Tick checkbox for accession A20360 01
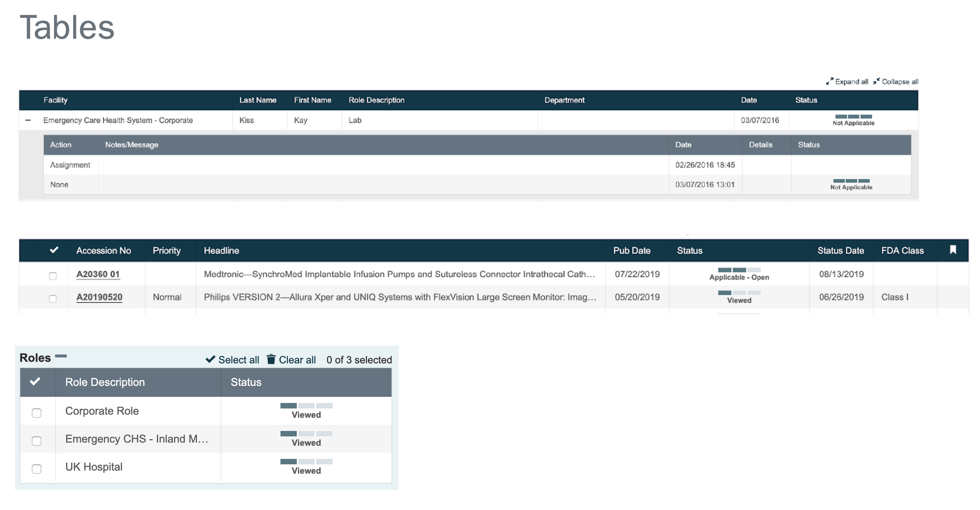Viewport: 980px width, 510px height. (x=53, y=276)
